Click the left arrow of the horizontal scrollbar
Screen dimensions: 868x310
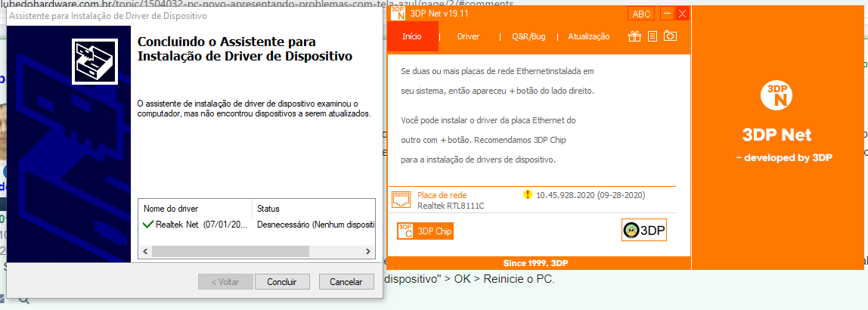click(146, 251)
